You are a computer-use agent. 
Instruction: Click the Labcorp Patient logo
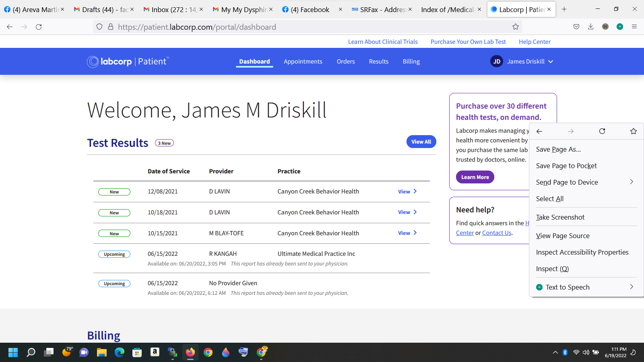(128, 61)
